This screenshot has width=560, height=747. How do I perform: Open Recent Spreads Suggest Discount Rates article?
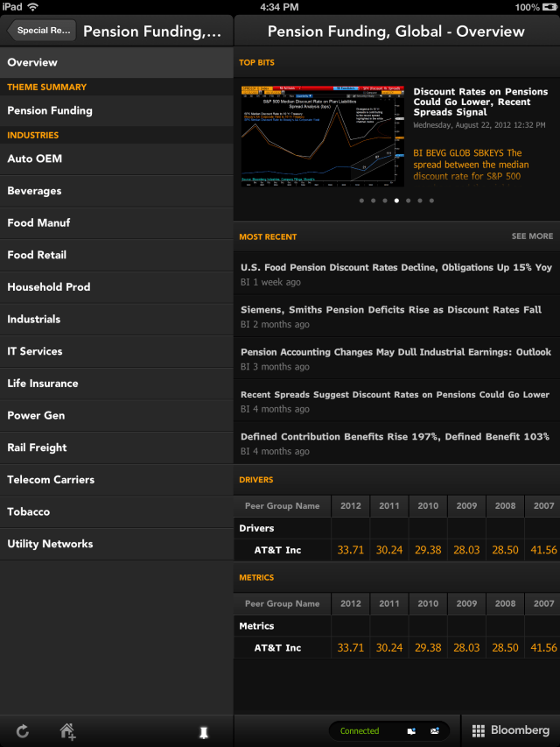tap(396, 401)
